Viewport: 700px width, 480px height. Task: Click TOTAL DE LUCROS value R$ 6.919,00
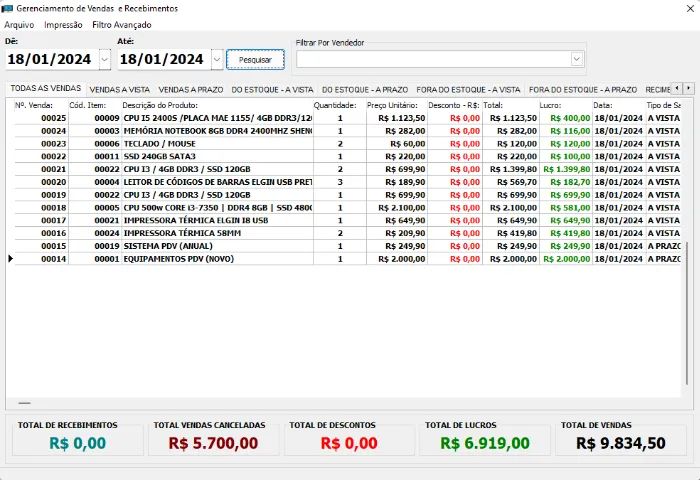click(x=485, y=443)
